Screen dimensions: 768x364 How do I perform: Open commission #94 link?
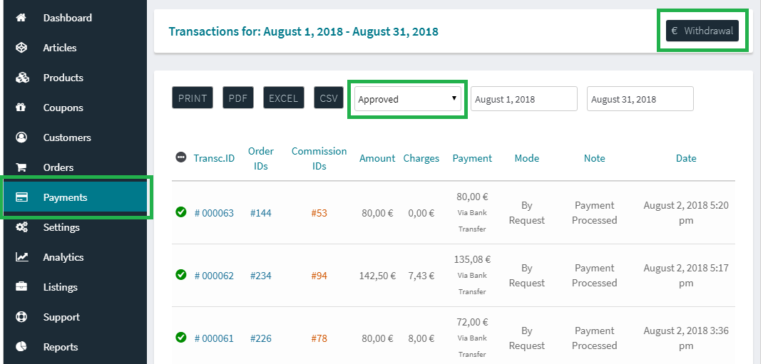(x=319, y=276)
